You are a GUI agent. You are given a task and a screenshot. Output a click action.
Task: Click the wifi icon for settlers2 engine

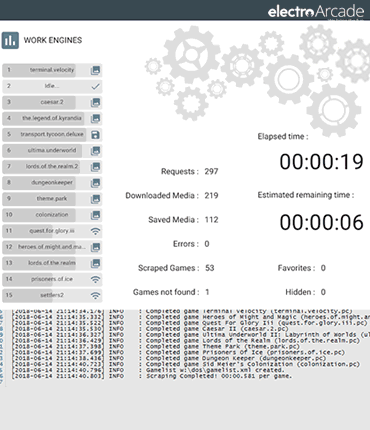(95, 295)
